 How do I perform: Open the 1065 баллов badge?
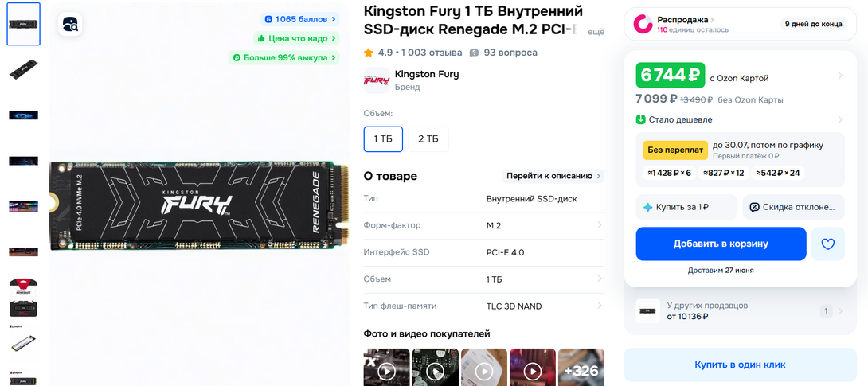[299, 19]
